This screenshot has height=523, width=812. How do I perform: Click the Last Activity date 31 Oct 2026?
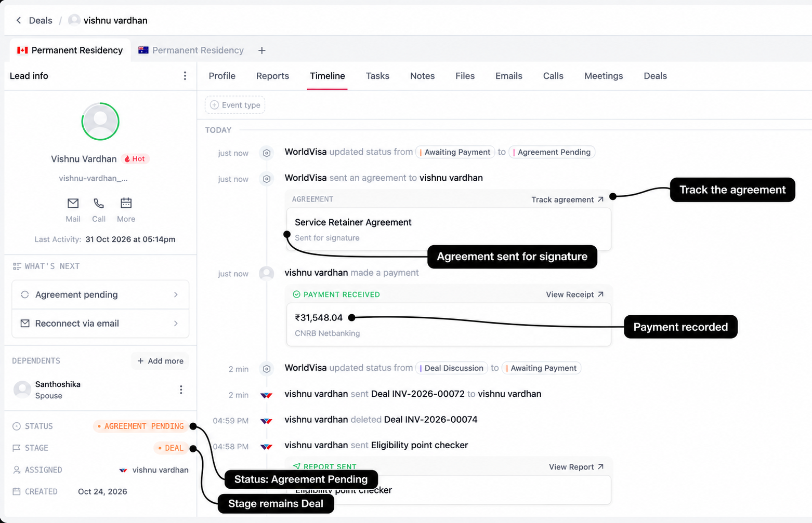[x=130, y=239]
